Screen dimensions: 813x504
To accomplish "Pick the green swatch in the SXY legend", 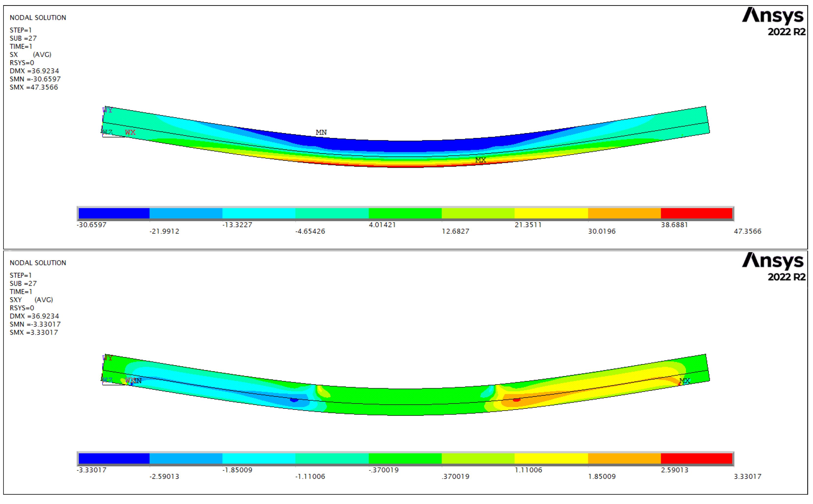I will (405, 458).
